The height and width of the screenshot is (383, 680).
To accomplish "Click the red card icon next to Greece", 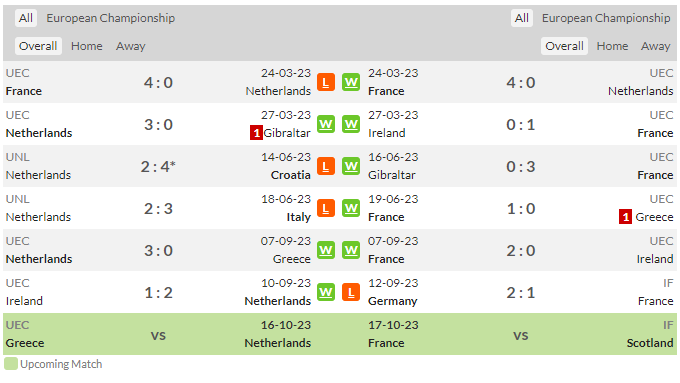I will pos(625,217).
